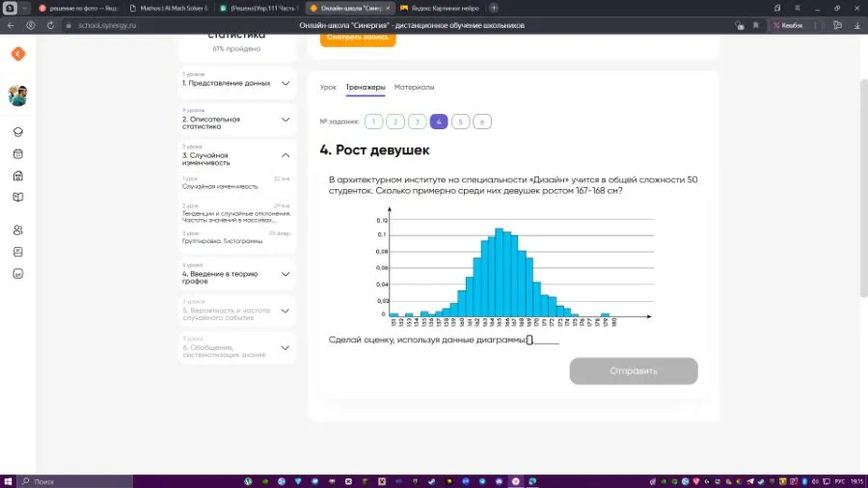Switch to the (Решено) Упр.111 browser tab
The width and height of the screenshot is (868, 488).
pos(259,9)
